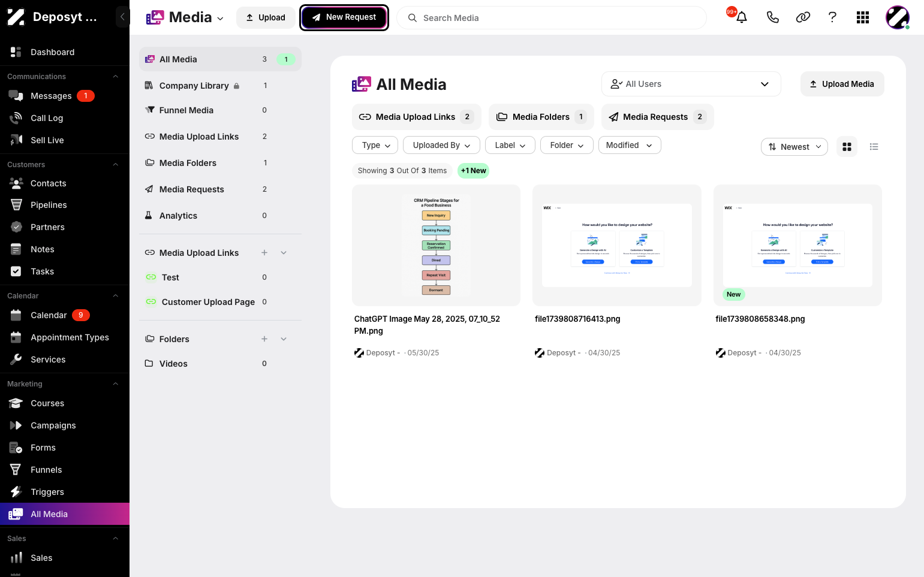Open thumbnail of file1739808716413.png
The image size is (924, 577).
tap(617, 246)
